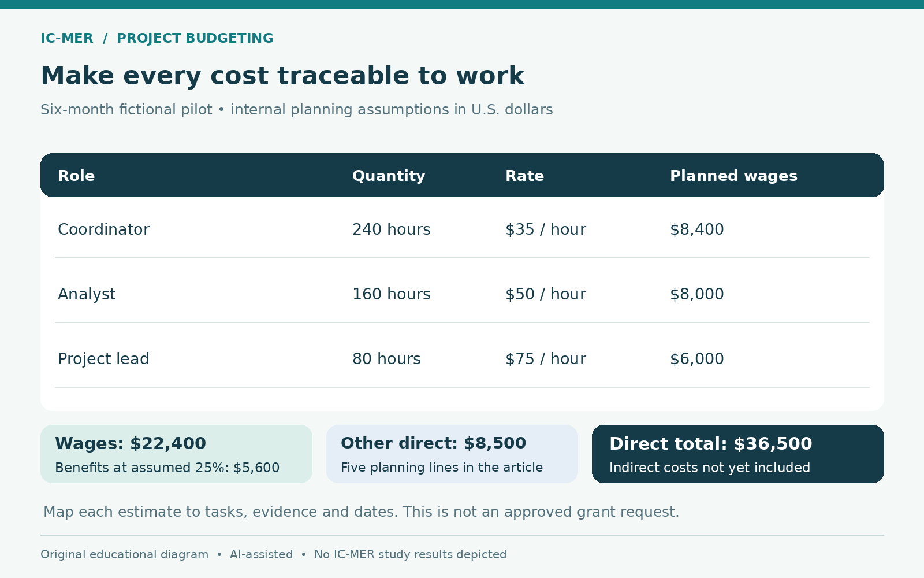Click the Quantity column header
The image size is (924, 578).
(x=389, y=176)
